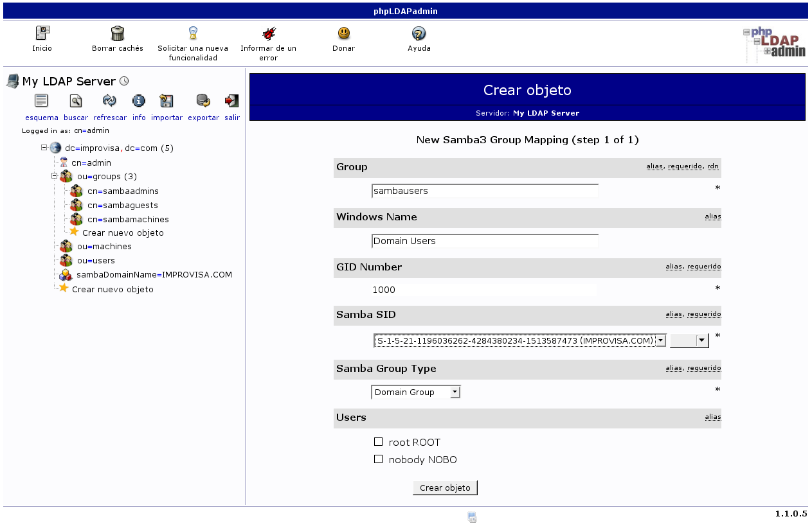Open cn=sambamachines tree entry
The image size is (812, 528).
pos(128,219)
